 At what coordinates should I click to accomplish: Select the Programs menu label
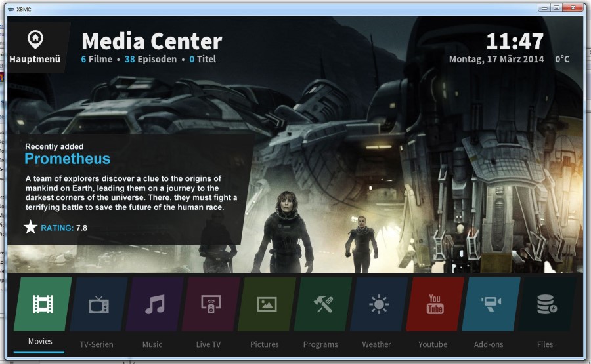point(320,344)
